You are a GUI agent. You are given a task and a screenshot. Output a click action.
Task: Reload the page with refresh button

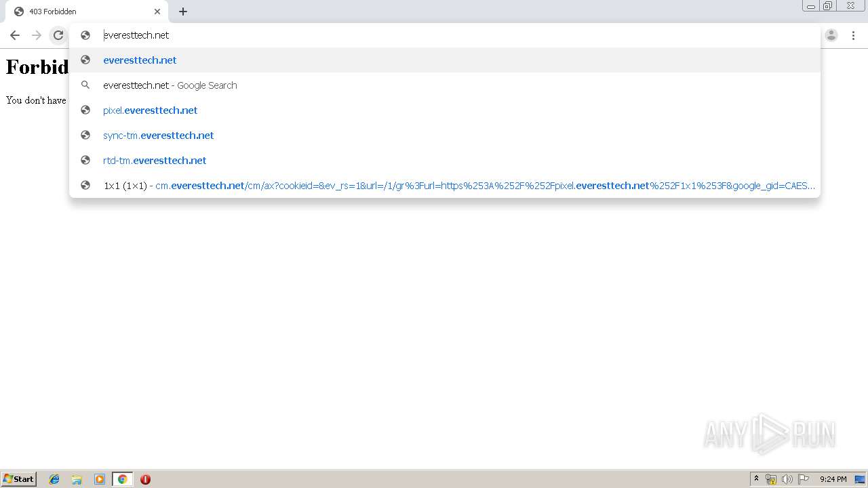(58, 35)
